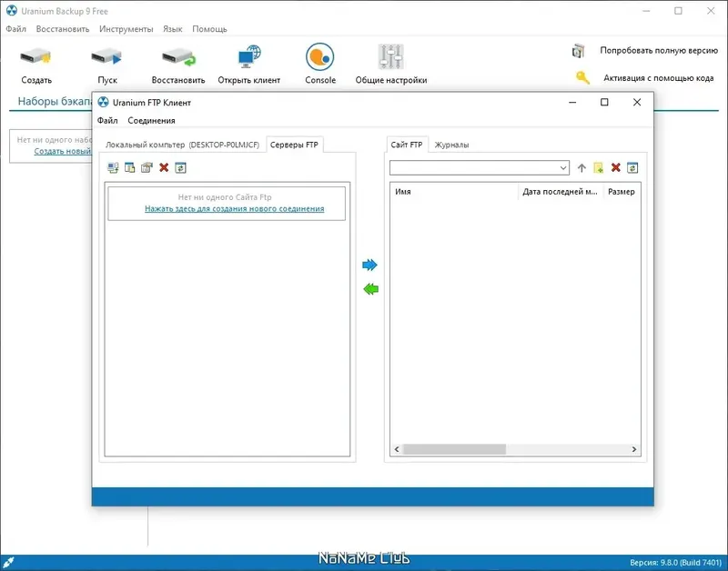Click the blue upload arrow to FTP site

[370, 265]
